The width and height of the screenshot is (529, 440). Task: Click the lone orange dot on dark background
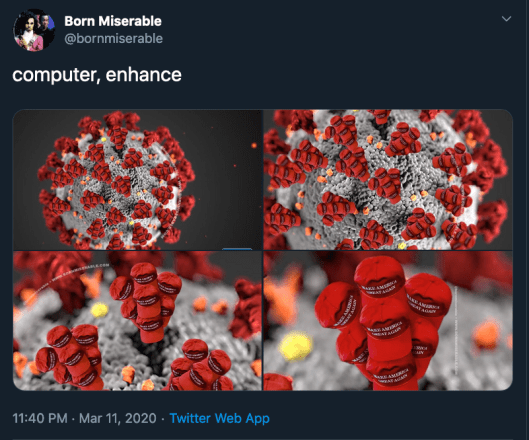click(x=254, y=145)
